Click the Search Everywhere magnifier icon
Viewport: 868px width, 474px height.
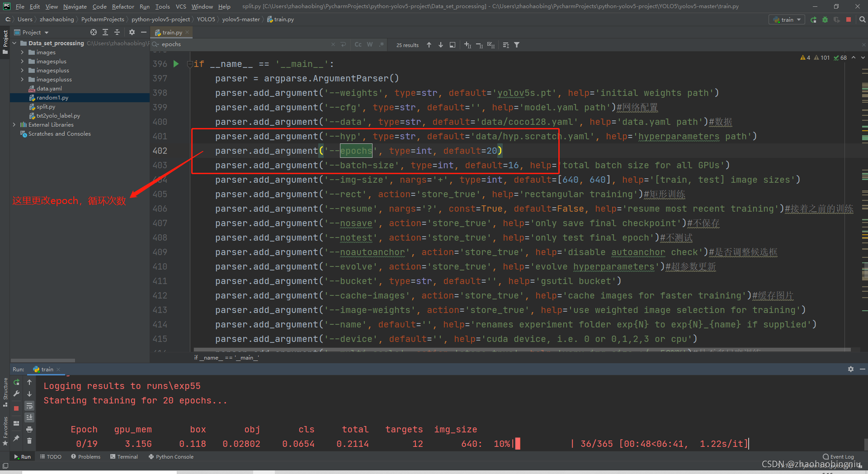862,20
